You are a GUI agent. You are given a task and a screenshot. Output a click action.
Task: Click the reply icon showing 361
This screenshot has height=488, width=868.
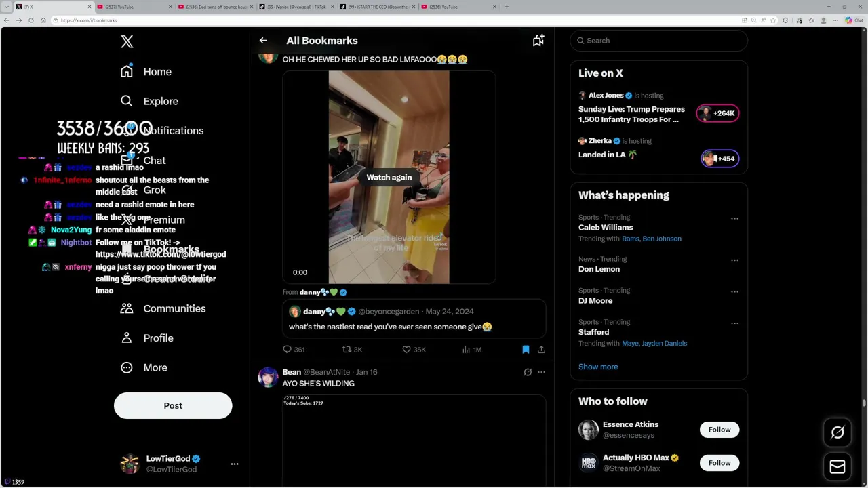pos(294,350)
